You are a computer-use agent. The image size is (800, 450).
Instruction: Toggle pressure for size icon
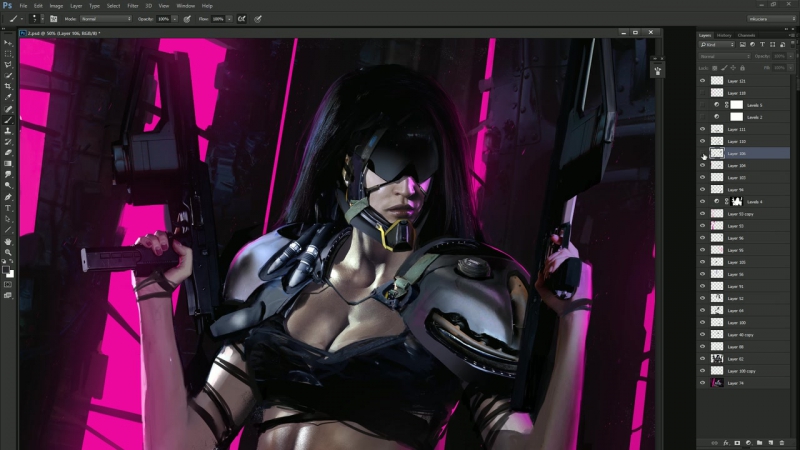[x=258, y=19]
